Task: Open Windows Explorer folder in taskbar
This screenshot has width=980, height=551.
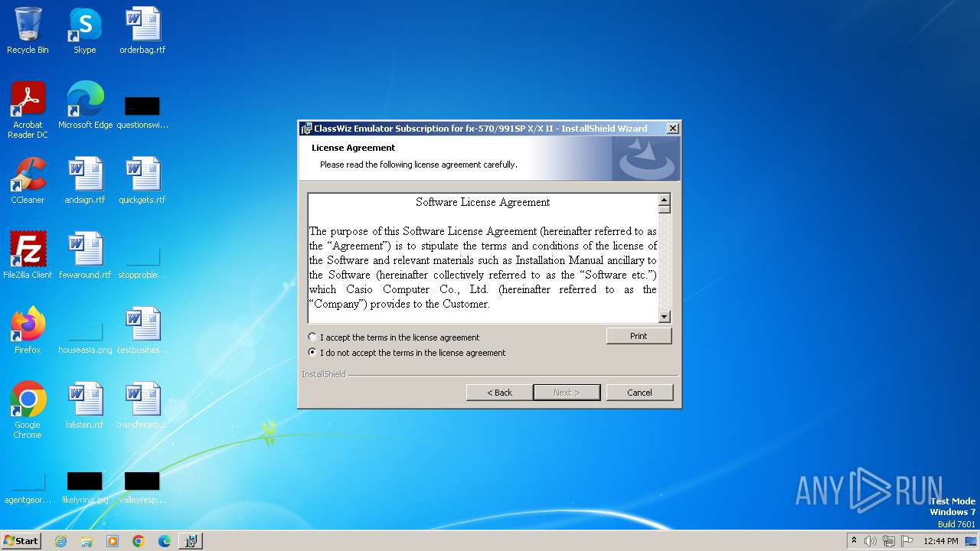Action: (x=87, y=541)
